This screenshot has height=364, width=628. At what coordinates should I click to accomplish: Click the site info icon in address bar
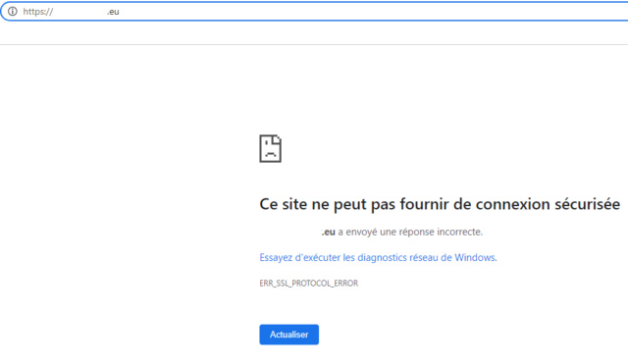pos(13,11)
